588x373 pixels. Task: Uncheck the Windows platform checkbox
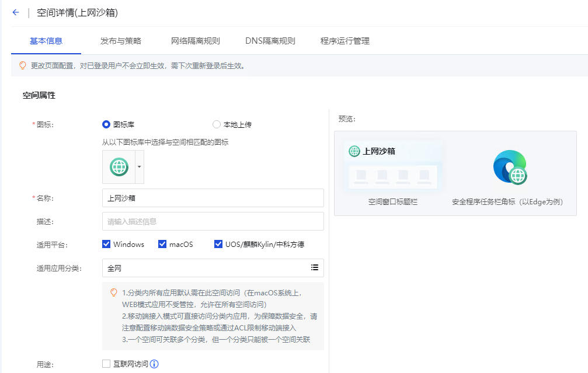(106, 244)
